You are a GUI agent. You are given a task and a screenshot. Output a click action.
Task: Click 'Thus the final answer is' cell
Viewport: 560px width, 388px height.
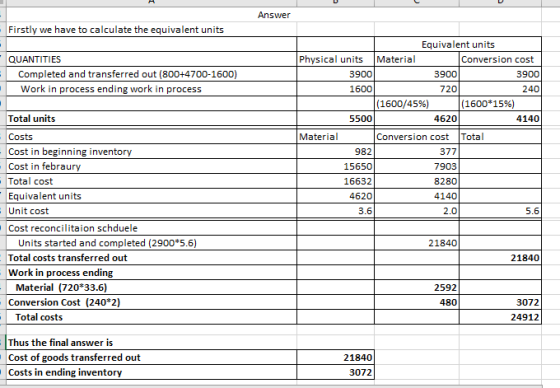(151, 342)
